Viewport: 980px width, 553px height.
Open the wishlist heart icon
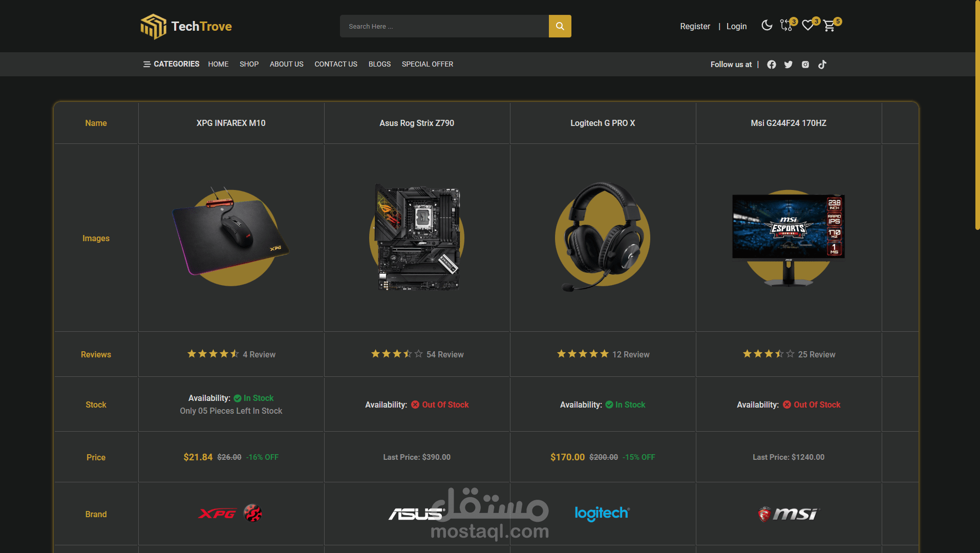point(809,26)
